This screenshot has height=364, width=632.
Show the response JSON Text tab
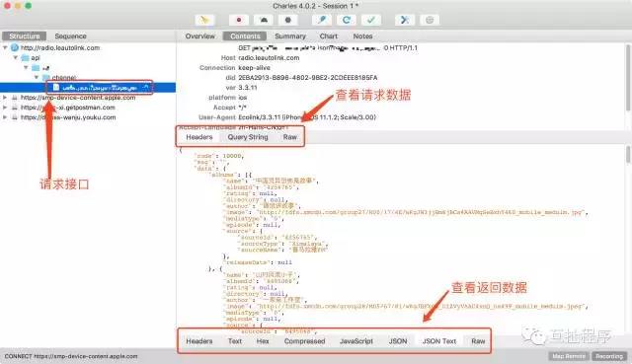pos(438,341)
